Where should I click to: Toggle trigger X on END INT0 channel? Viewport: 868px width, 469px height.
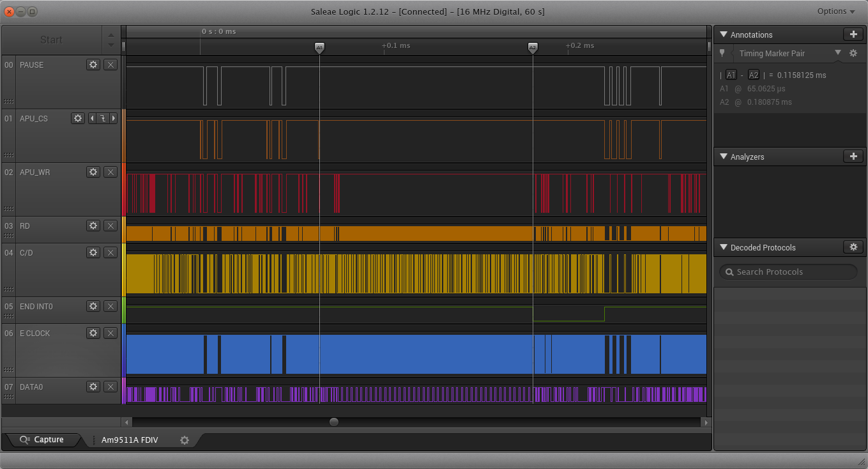(110, 306)
